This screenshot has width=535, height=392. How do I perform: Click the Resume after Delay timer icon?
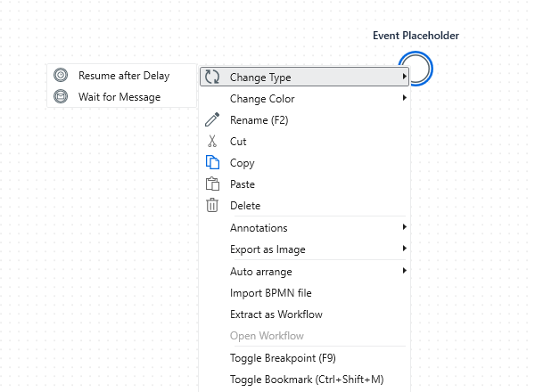pos(61,76)
